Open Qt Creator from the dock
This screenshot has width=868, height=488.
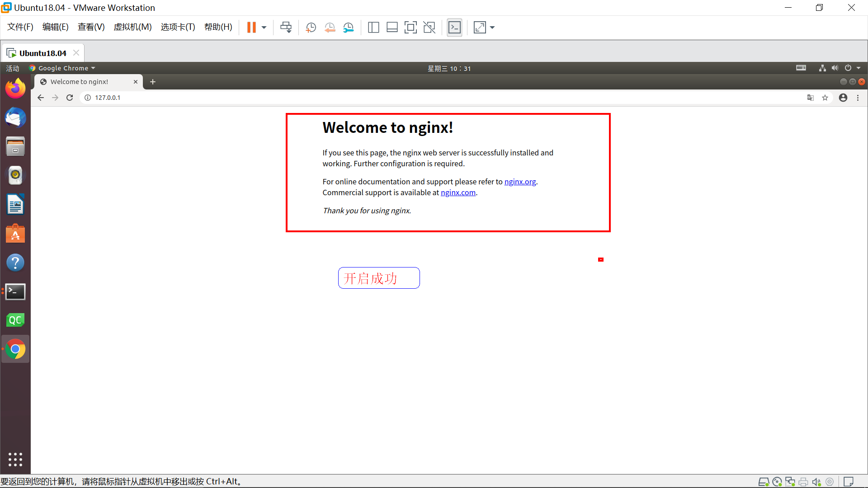[x=15, y=320]
